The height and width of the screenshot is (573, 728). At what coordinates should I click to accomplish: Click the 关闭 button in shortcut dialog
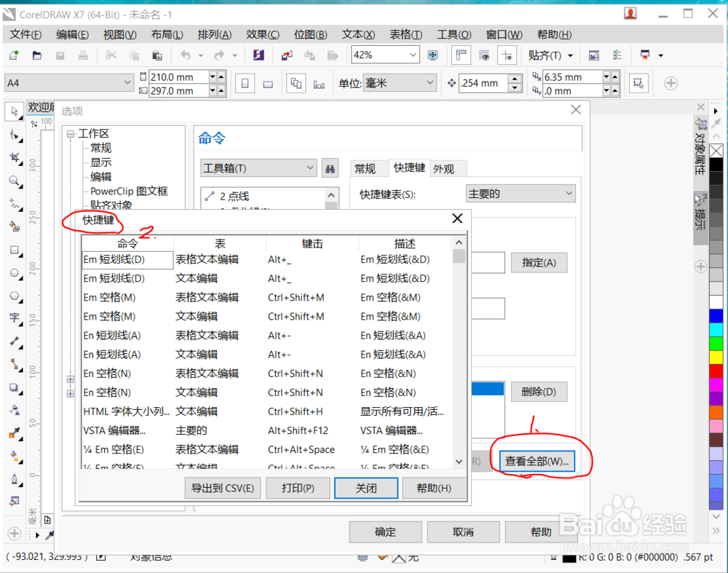pyautogui.click(x=366, y=488)
